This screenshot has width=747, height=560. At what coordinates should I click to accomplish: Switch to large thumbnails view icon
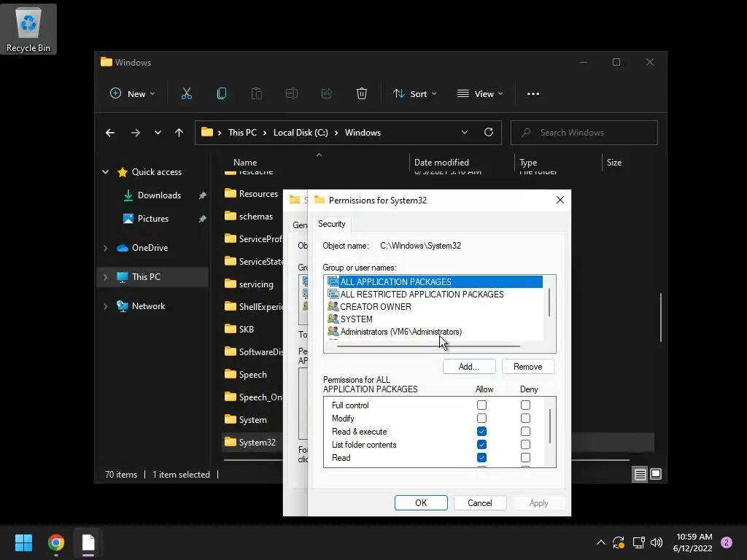pyautogui.click(x=656, y=474)
